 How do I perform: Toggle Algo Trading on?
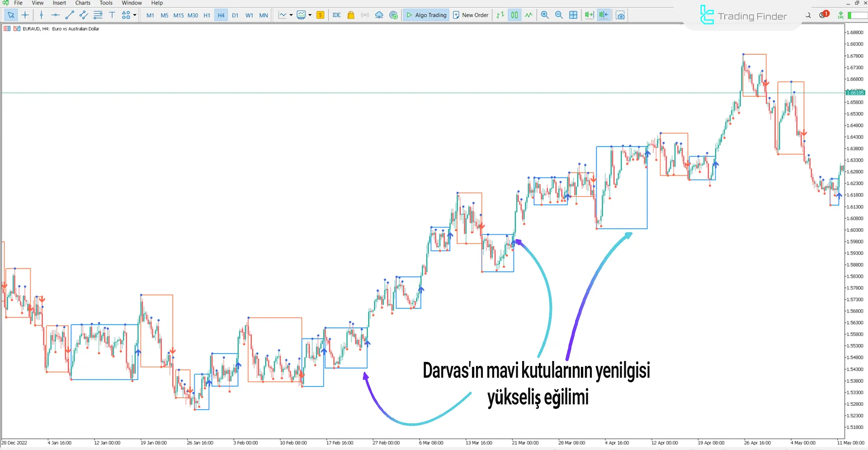tap(425, 15)
